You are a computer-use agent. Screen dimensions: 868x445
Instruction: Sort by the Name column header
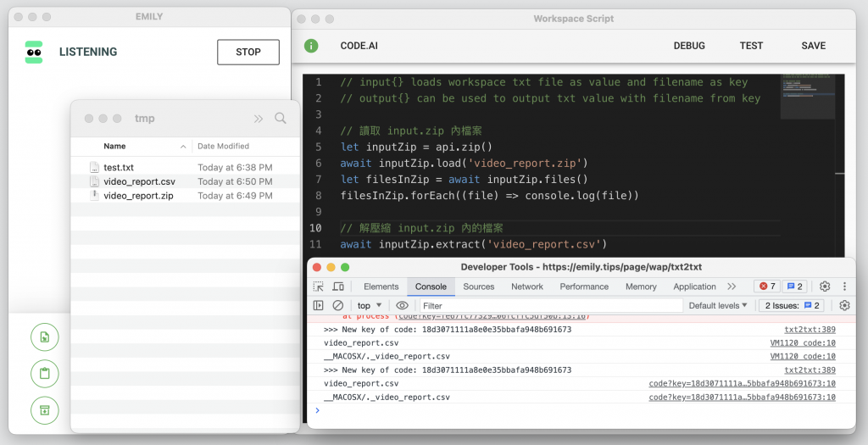click(x=114, y=146)
